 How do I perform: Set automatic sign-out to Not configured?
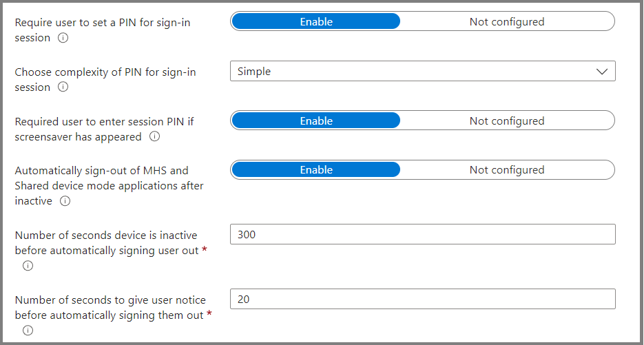[x=507, y=170]
